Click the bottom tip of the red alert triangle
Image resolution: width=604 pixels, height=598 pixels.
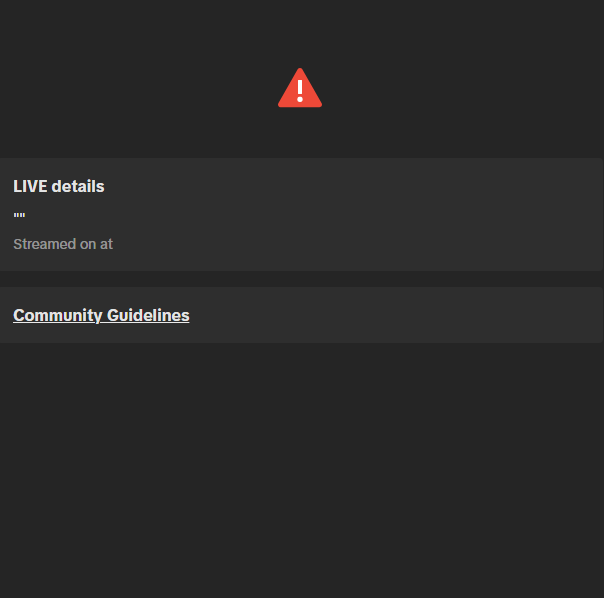300,105
